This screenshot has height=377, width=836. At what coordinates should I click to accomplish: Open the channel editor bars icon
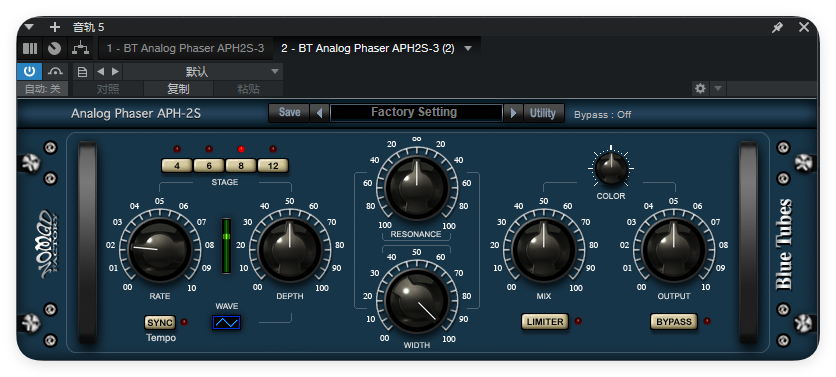coord(30,49)
